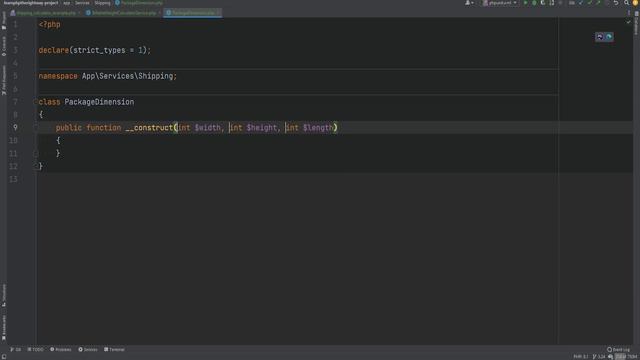640x360 pixels.
Task: Collapse the __construct fold marker at line 9
Action: [36, 127]
